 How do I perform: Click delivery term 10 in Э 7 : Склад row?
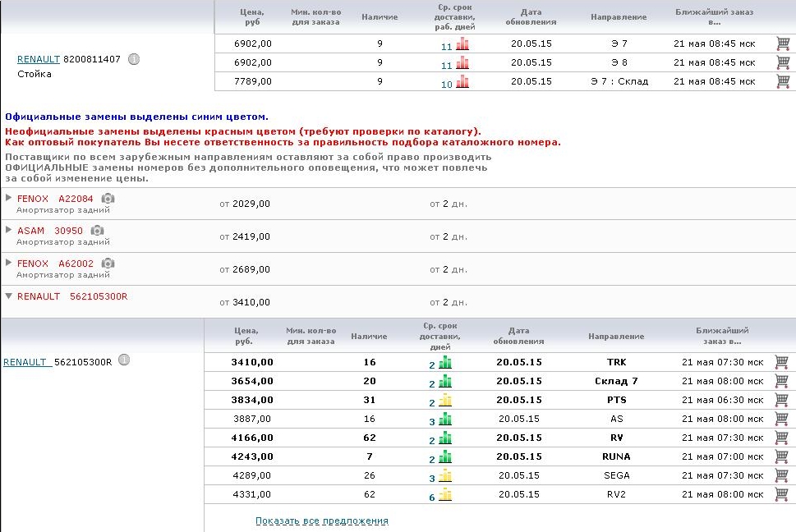tap(447, 85)
